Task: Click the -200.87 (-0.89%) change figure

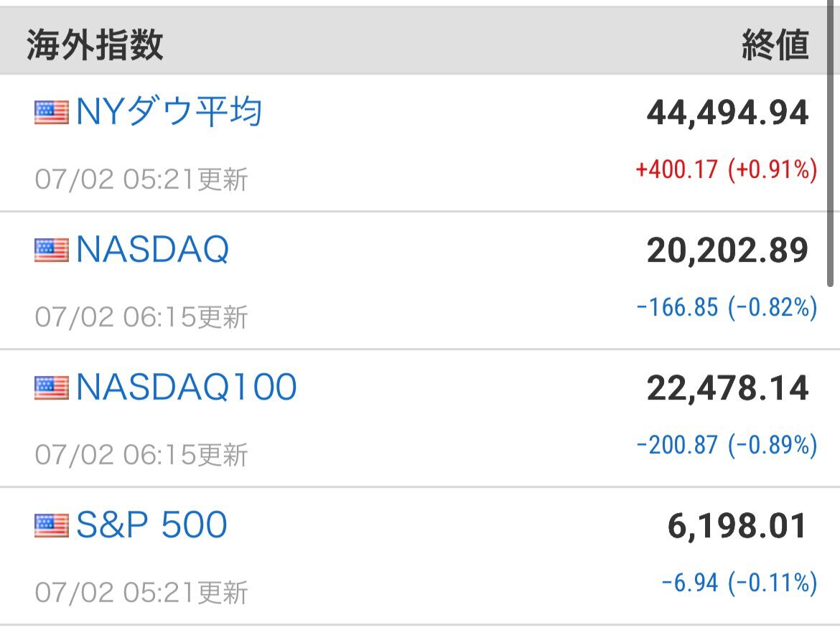Action: pos(727,446)
